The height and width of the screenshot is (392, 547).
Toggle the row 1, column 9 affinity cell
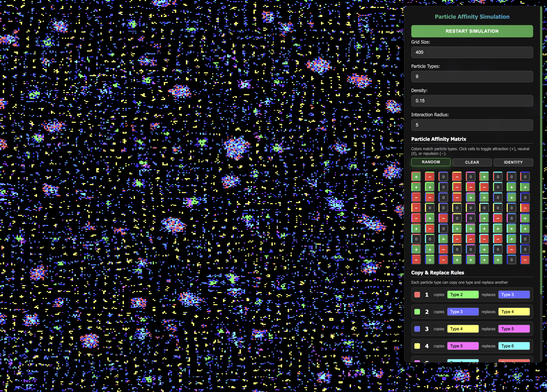(x=525, y=177)
